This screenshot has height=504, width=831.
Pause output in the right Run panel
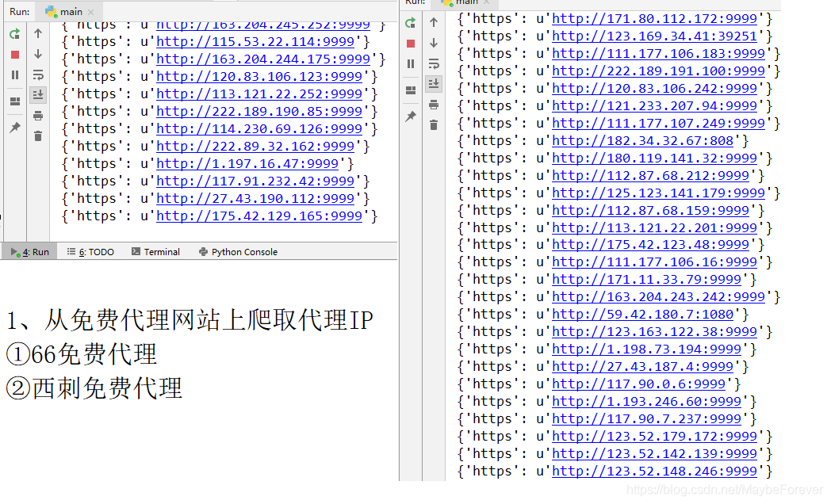[x=410, y=64]
